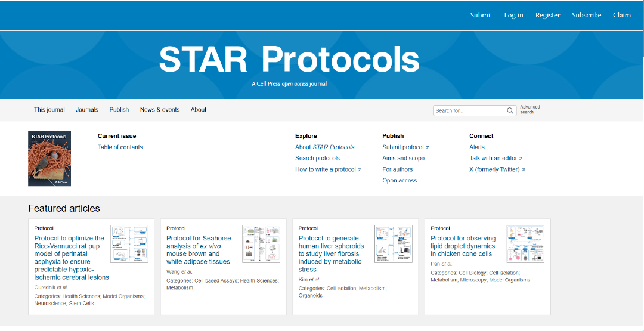Open the Journals menu
This screenshot has height=331, width=644.
pyautogui.click(x=87, y=110)
